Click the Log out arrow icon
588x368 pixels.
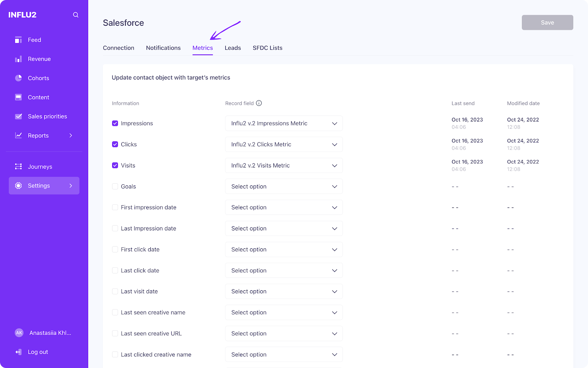pyautogui.click(x=18, y=352)
